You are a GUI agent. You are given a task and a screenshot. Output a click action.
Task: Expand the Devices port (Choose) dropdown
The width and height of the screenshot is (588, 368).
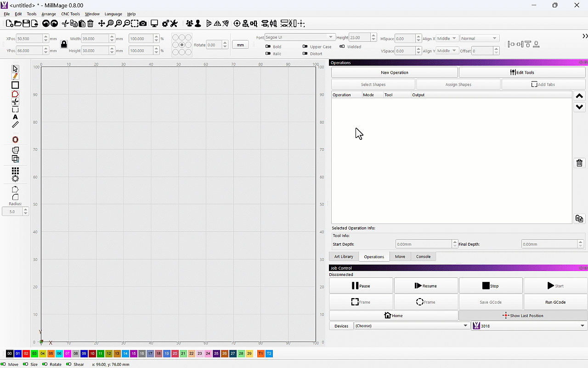pos(411,326)
